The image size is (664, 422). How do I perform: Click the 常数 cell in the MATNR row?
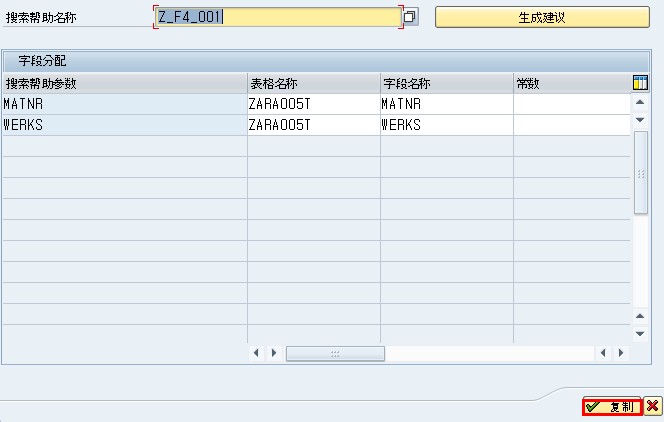[572, 104]
